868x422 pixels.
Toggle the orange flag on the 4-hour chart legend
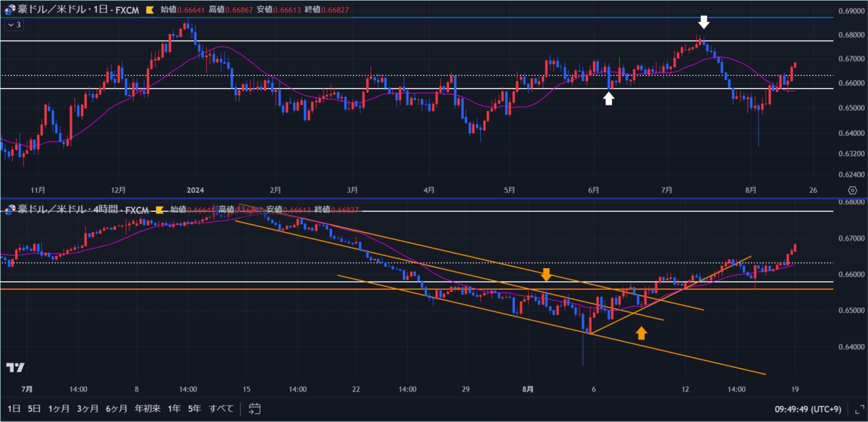point(159,210)
